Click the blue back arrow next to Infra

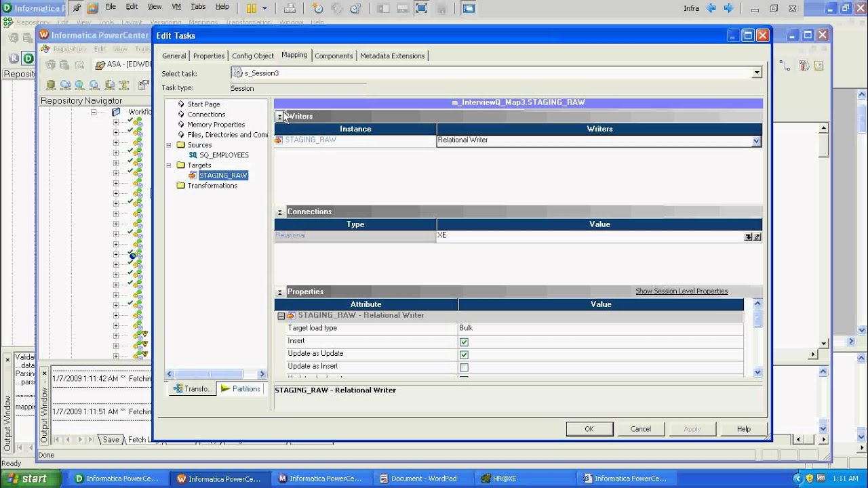711,8
